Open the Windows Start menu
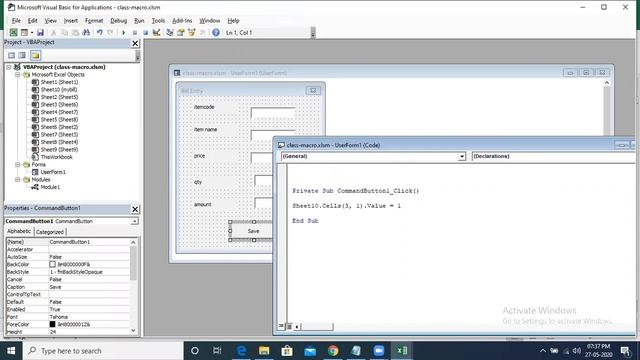The height and width of the screenshot is (360, 640). pos(11,351)
